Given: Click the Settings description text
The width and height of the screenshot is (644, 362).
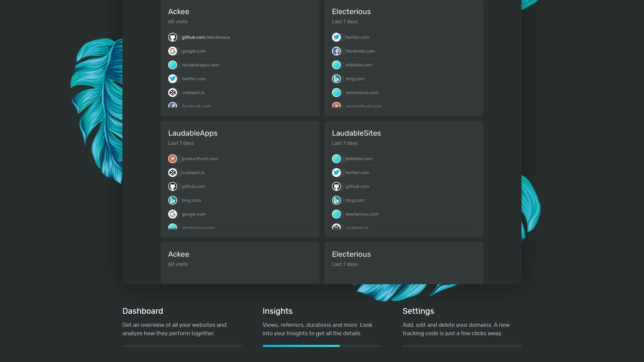Looking at the screenshot, I should coord(456,329).
